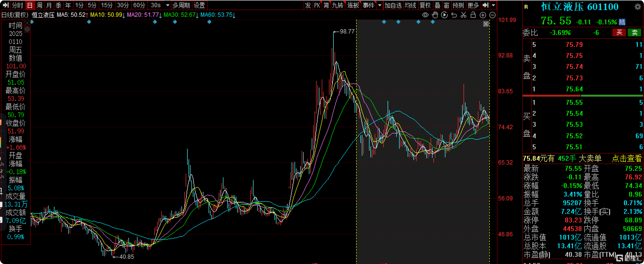Enable the 九转 indicator
Viewport: 644px width, 264px height.
point(338,5)
